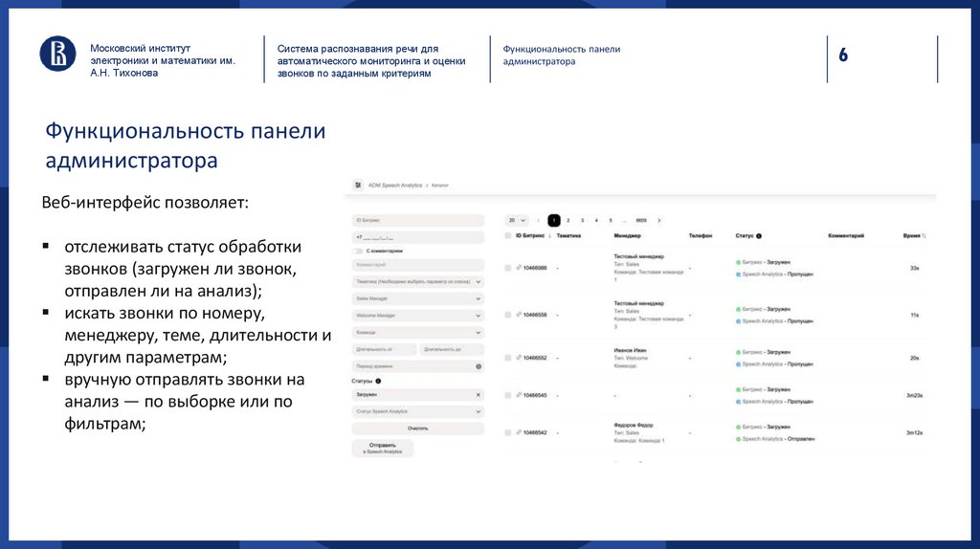The height and width of the screenshot is (549, 980).
Task: Click the Комментарий column header
Action: (846, 236)
